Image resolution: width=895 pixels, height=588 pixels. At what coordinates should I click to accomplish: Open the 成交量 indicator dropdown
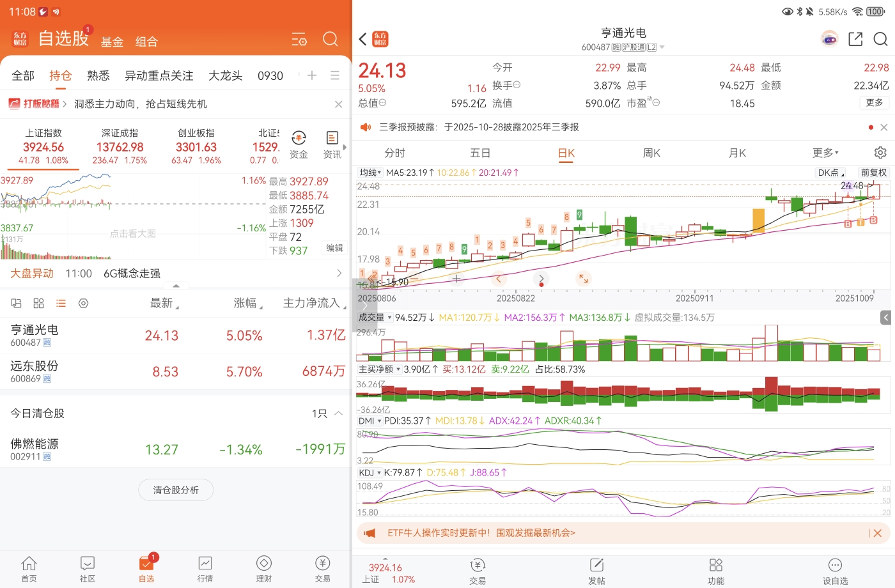coord(375,318)
